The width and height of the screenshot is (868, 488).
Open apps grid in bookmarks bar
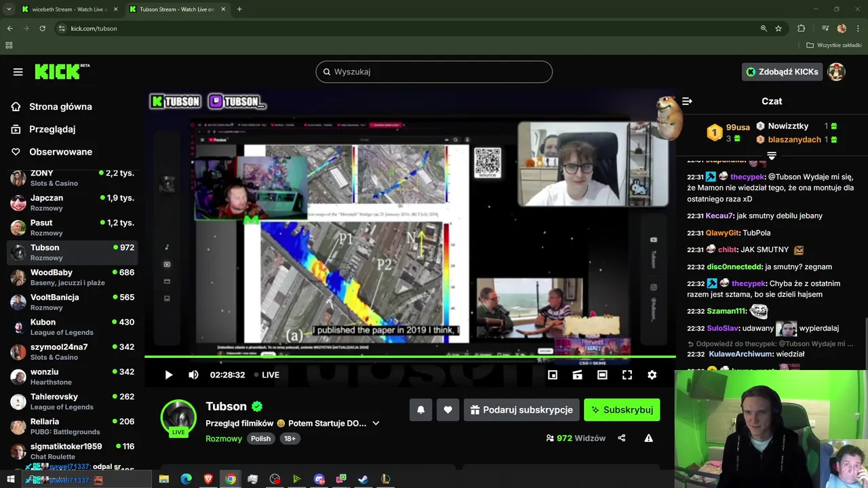tap(9, 45)
